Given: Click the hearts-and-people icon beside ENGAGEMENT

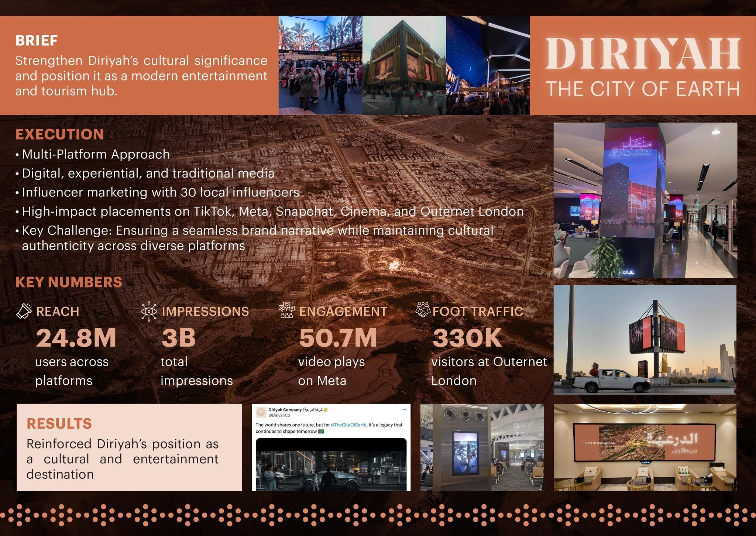Looking at the screenshot, I should 286,310.
